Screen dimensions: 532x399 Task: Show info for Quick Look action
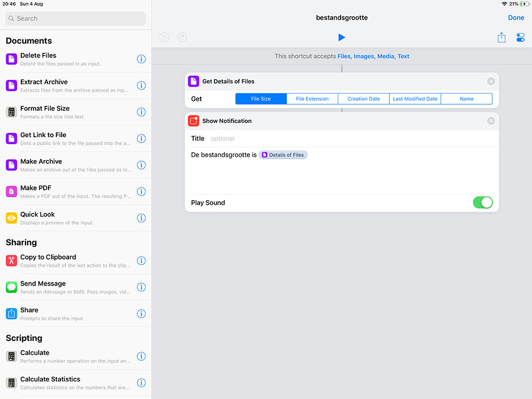click(141, 218)
